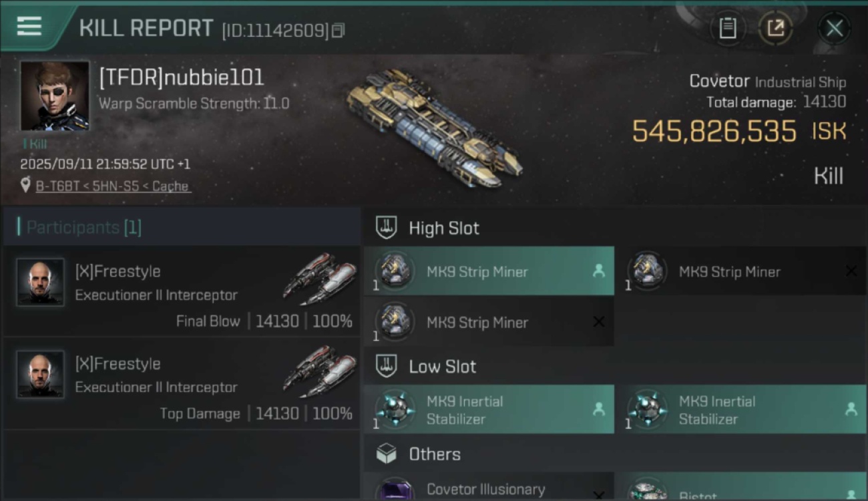Screen dimensions: 868x501
Task: Select the highlighted MK9 Strip Miner
Action: click(x=489, y=271)
